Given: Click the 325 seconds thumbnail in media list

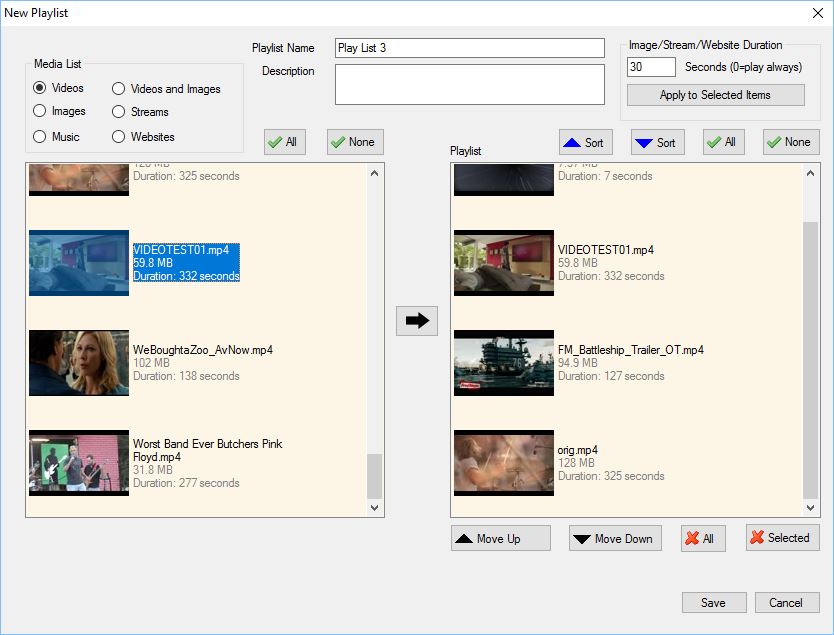Looking at the screenshot, I should 79,180.
